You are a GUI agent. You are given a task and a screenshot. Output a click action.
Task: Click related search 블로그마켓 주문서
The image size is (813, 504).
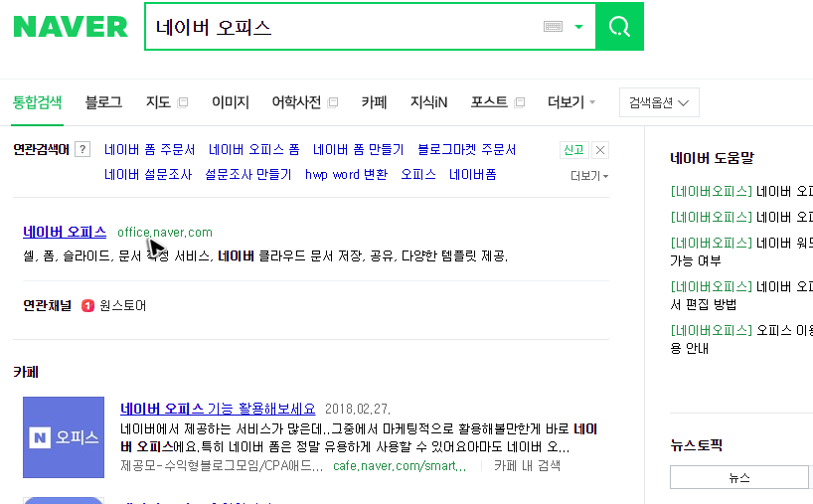467,150
